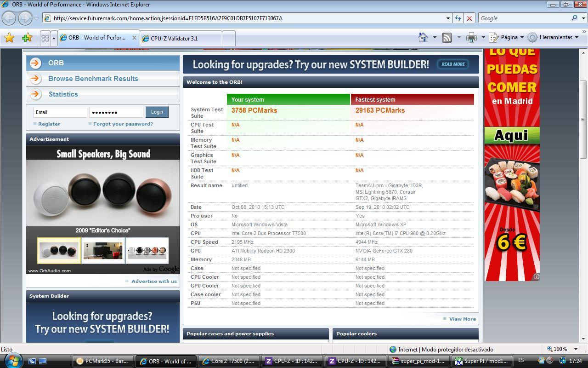588x368 pixels.
Task: Click the 17:24 taskbar clock
Action: [x=575, y=361]
